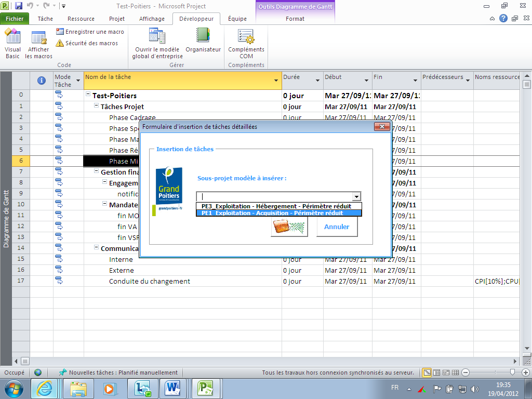Collapse the Communication summary row
532x399 pixels.
(96, 247)
